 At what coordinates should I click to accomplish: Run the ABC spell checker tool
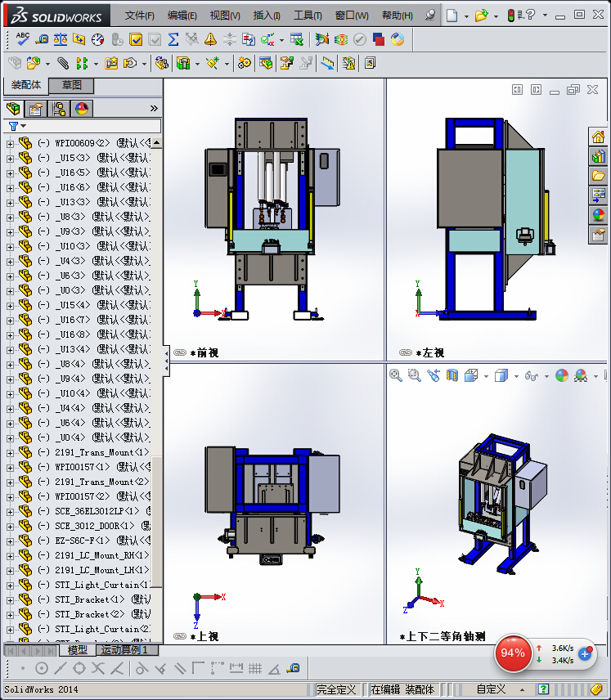(22, 39)
